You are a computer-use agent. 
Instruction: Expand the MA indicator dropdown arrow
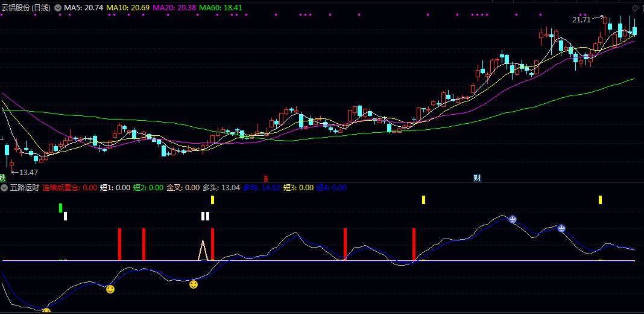(x=58, y=8)
